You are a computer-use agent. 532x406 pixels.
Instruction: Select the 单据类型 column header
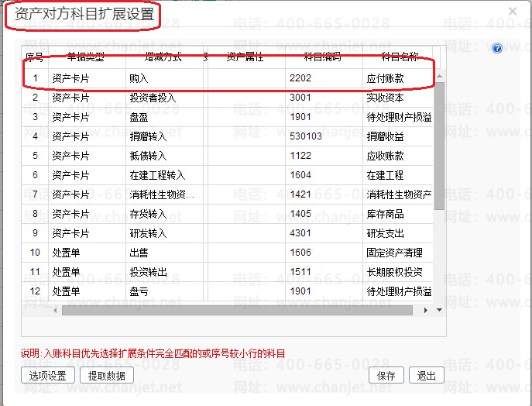[x=87, y=57]
